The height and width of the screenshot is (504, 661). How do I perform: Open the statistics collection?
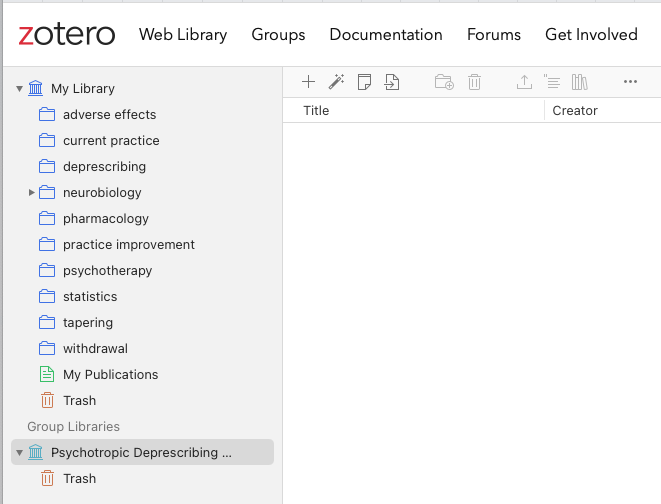click(90, 297)
